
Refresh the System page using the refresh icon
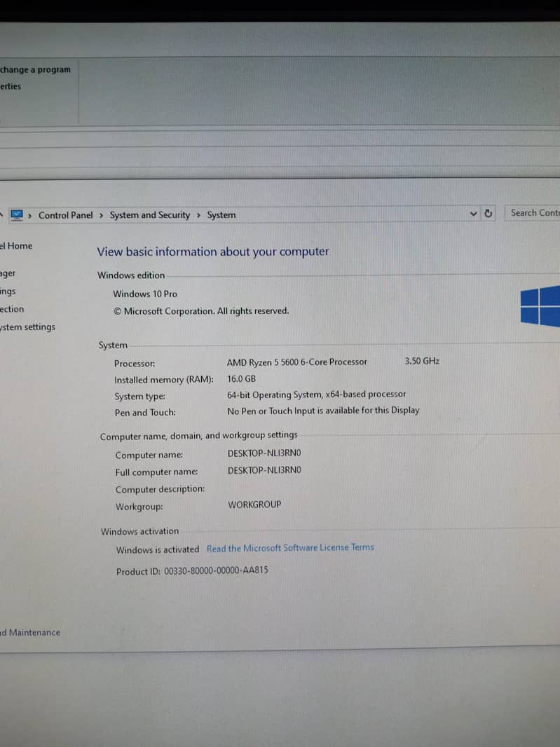pos(489,214)
